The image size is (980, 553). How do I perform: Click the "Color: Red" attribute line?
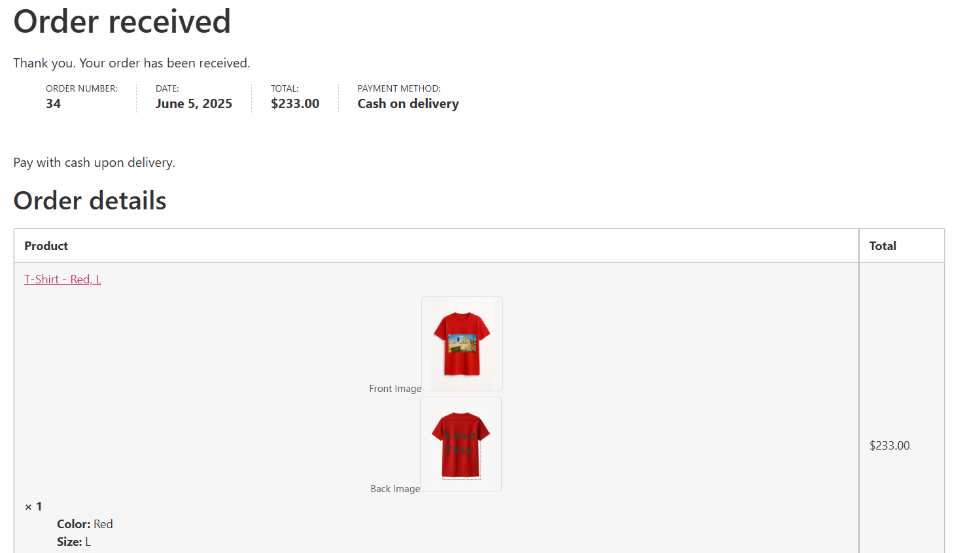pyautogui.click(x=85, y=524)
